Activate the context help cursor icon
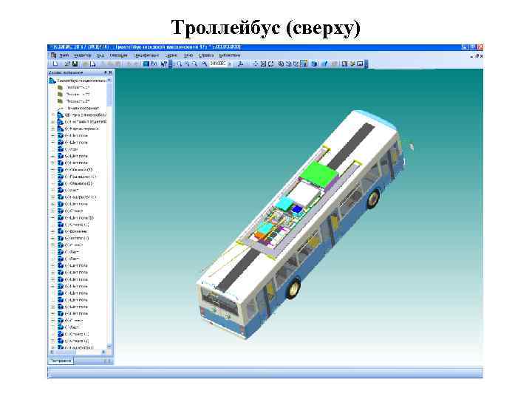This screenshot has width=532, height=399. (x=163, y=64)
